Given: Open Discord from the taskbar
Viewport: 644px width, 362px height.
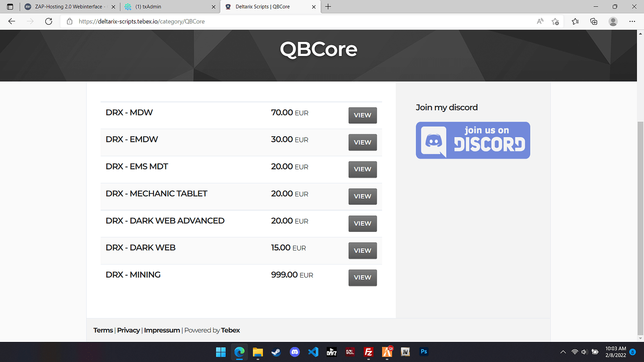Looking at the screenshot, I should [294, 352].
